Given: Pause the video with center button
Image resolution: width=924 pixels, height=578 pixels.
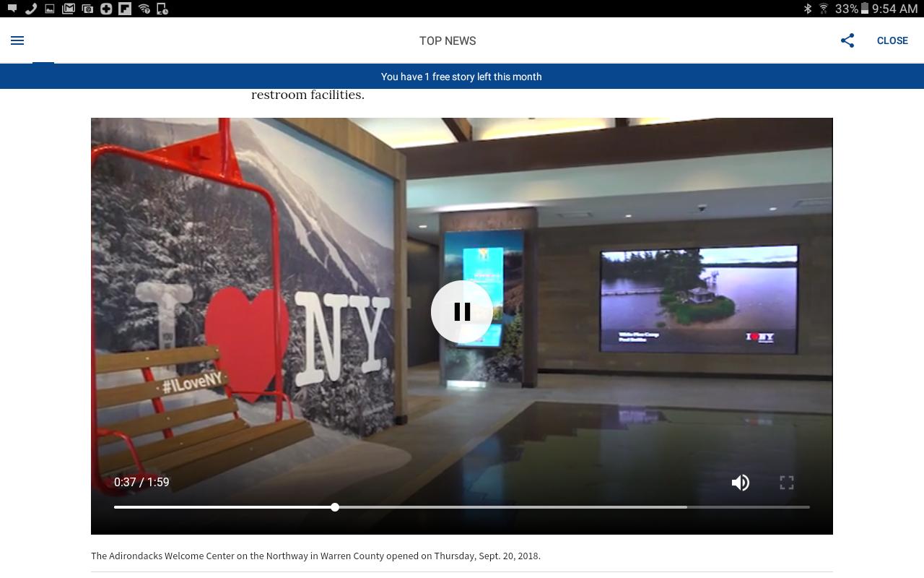Looking at the screenshot, I should [x=462, y=311].
